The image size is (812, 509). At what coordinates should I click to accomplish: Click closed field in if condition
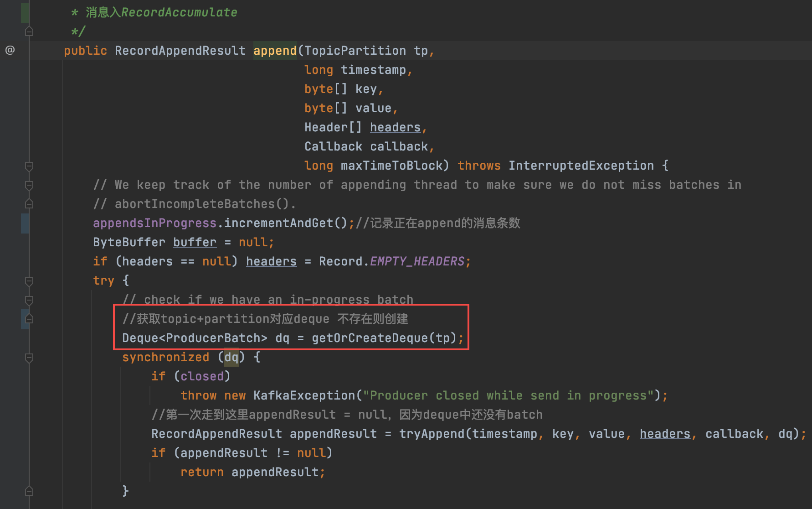pyautogui.click(x=202, y=376)
